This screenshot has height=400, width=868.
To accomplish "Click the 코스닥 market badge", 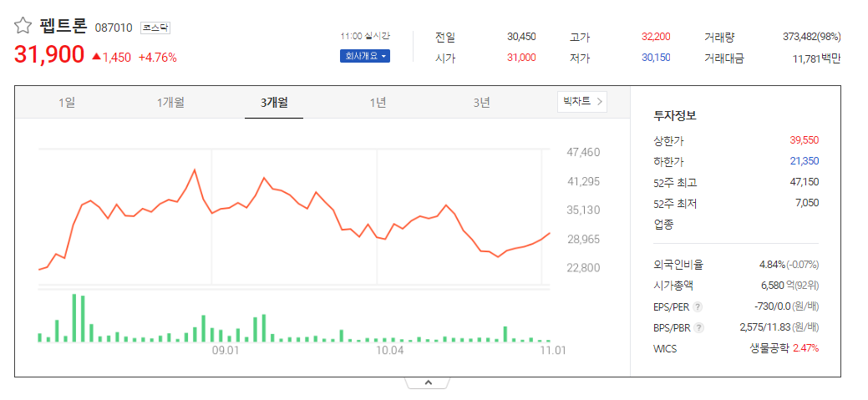I will pos(155,28).
